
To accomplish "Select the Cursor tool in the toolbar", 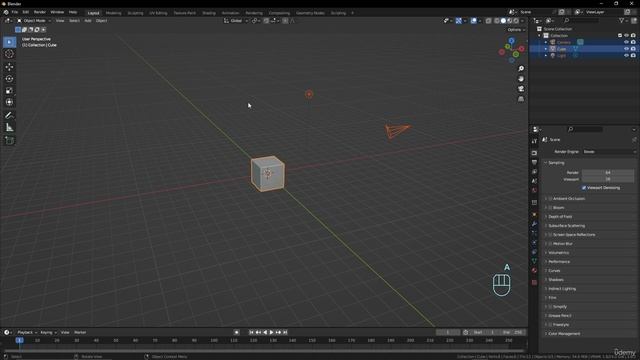I will click(9, 54).
